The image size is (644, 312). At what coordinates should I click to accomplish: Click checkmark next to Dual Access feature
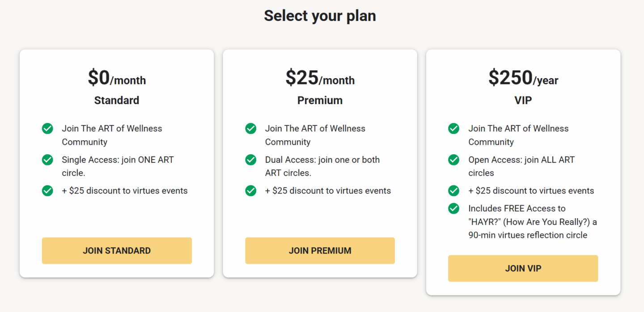click(251, 160)
